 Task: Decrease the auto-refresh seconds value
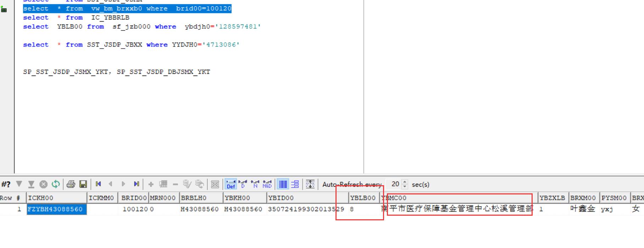point(405,186)
